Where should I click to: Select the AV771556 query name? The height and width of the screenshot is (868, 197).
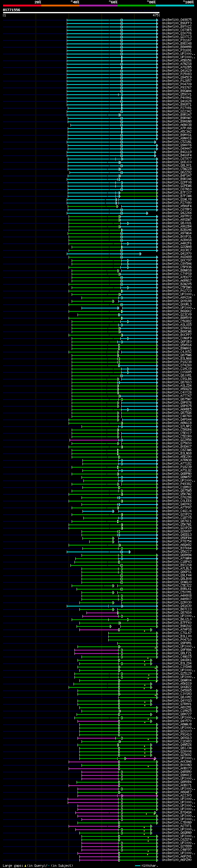tap(11, 10)
